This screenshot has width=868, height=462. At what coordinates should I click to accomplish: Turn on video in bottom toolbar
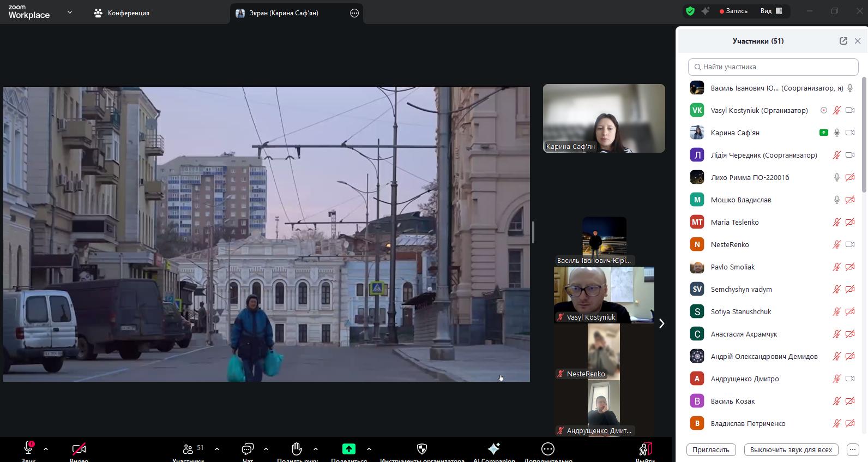(x=79, y=448)
